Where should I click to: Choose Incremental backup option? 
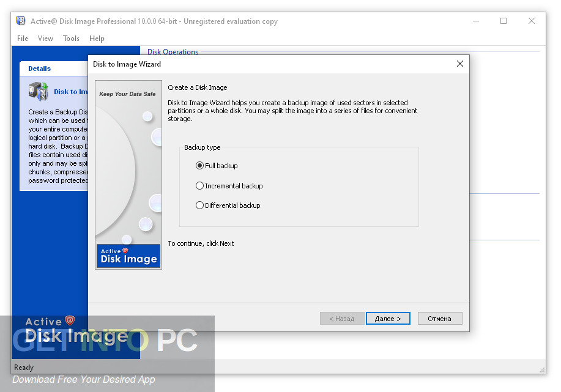(229, 186)
